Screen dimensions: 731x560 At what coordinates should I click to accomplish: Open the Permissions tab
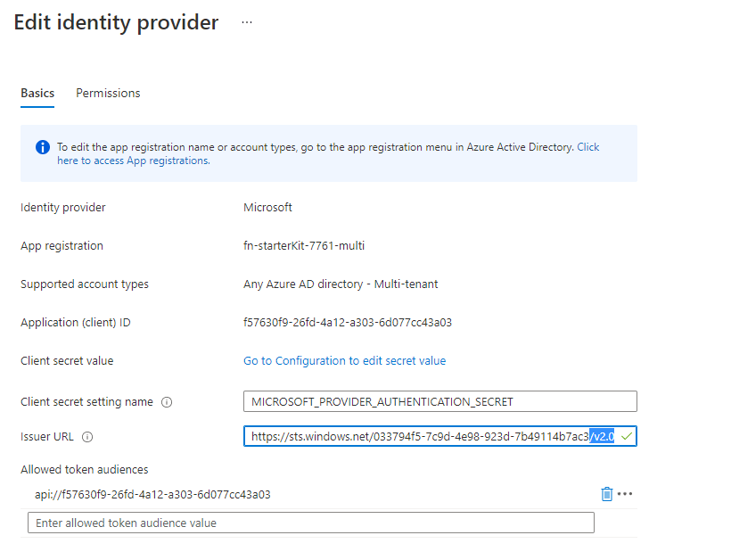coord(108,93)
